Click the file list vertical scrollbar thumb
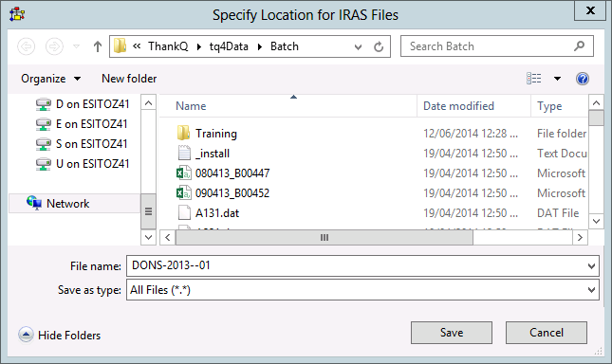Viewport: 612px width, 364px height. 596,118
